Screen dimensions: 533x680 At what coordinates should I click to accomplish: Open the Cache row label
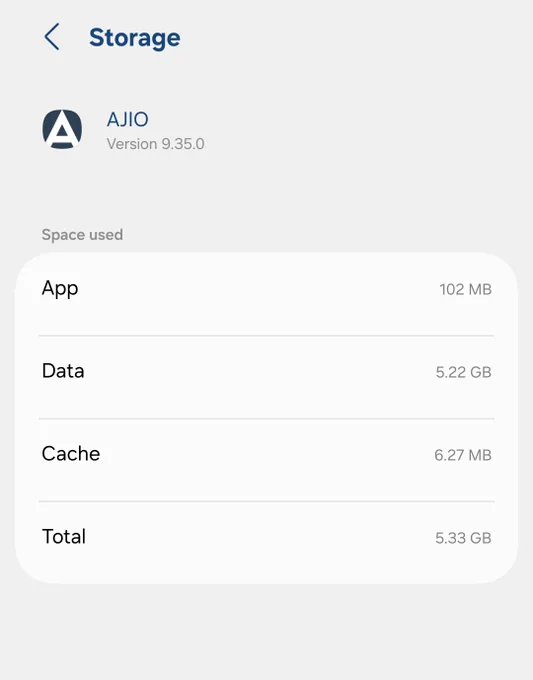tap(71, 454)
